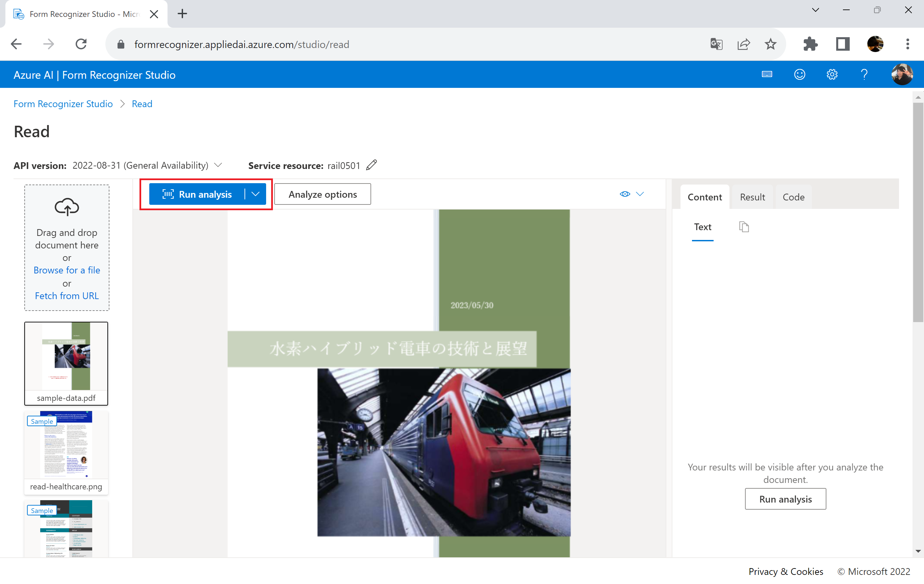Click the Analyze options button
Screen dimensions: 924x584
322,194
